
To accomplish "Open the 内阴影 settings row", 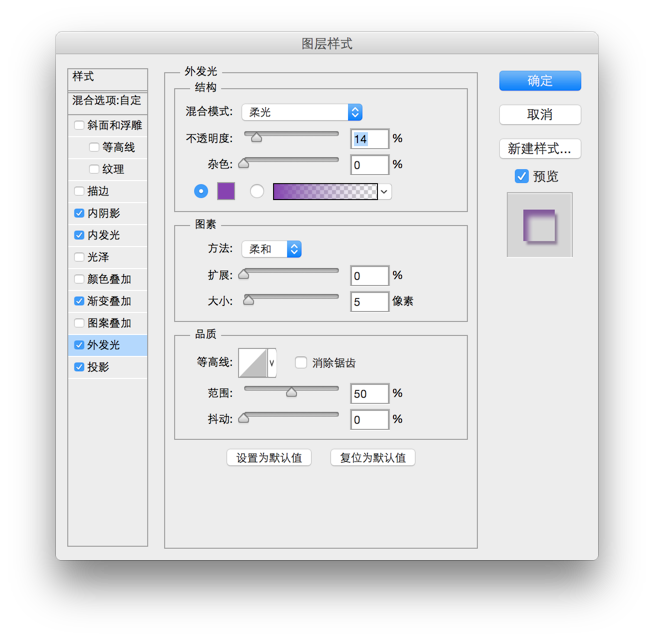I will tap(108, 213).
